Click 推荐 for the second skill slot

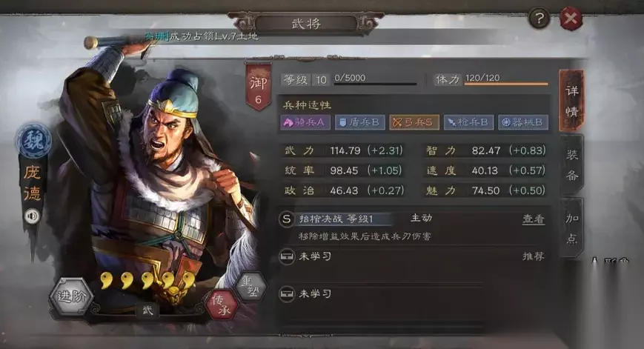(534, 256)
